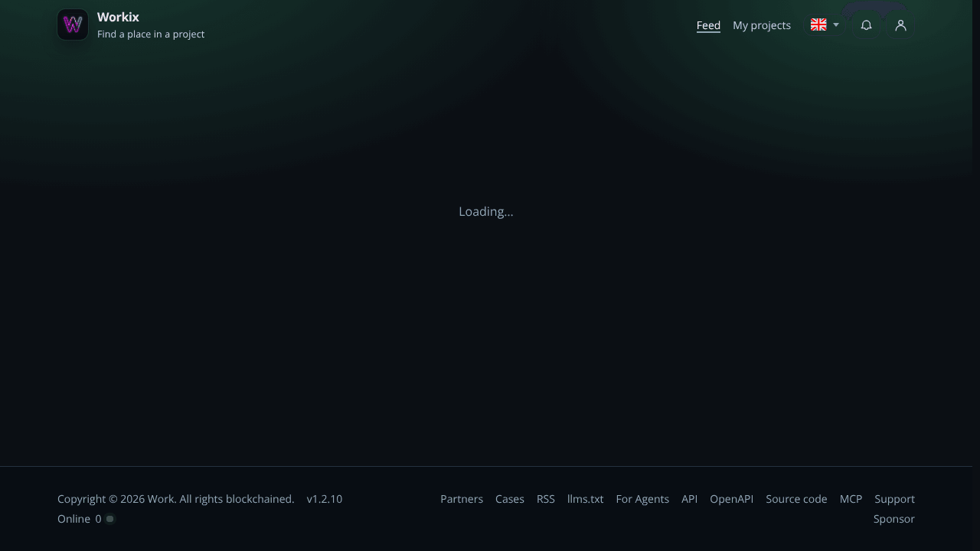Click the online status indicator dot

point(110,519)
